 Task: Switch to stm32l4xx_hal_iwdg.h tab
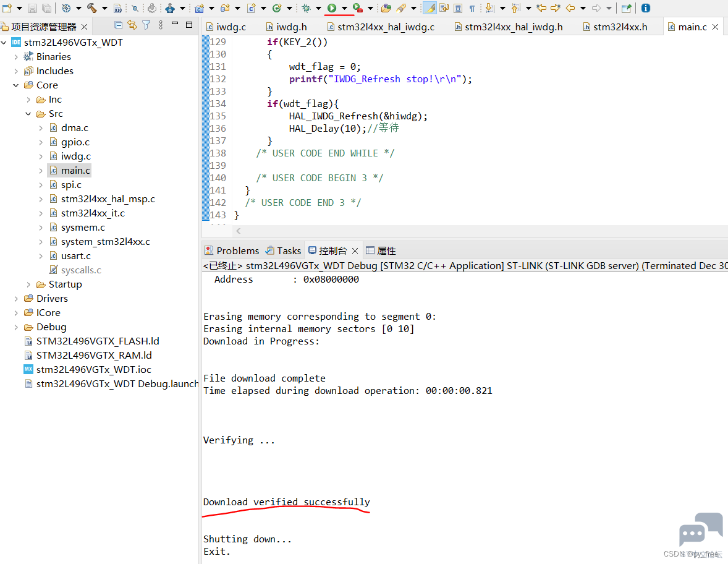point(509,27)
